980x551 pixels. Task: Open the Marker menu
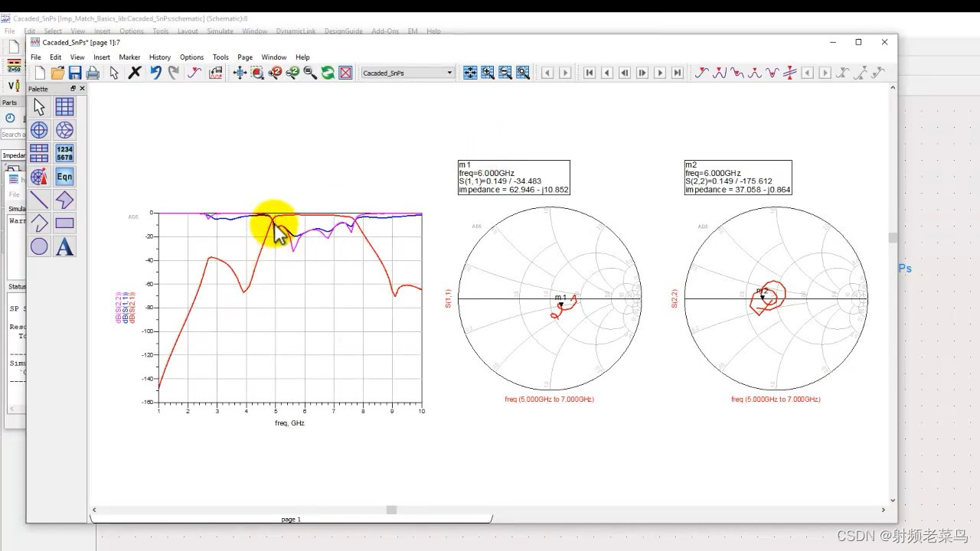click(x=129, y=57)
